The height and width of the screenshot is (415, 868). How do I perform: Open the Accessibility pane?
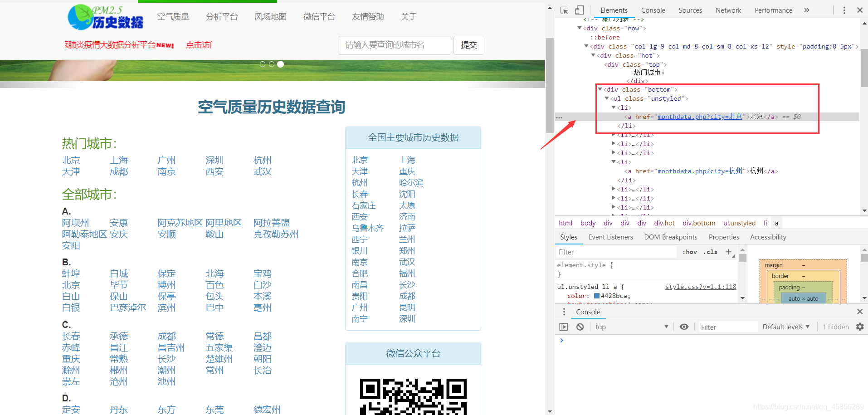click(768, 237)
